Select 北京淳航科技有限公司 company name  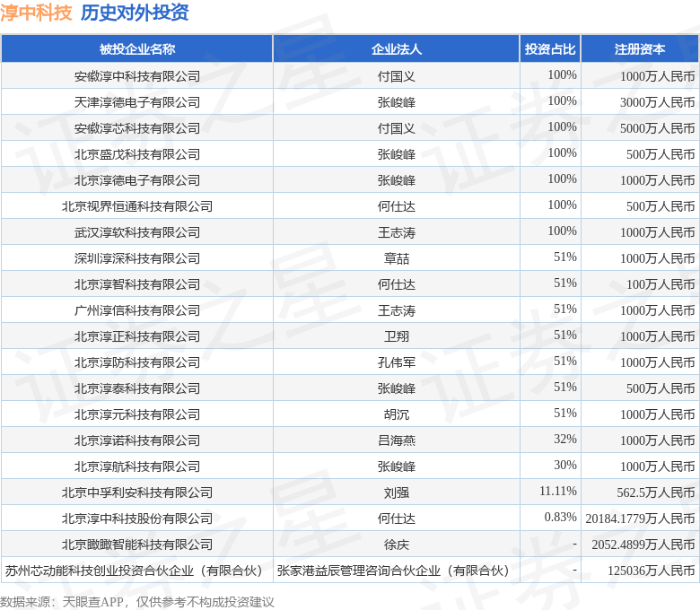pyautogui.click(x=137, y=466)
